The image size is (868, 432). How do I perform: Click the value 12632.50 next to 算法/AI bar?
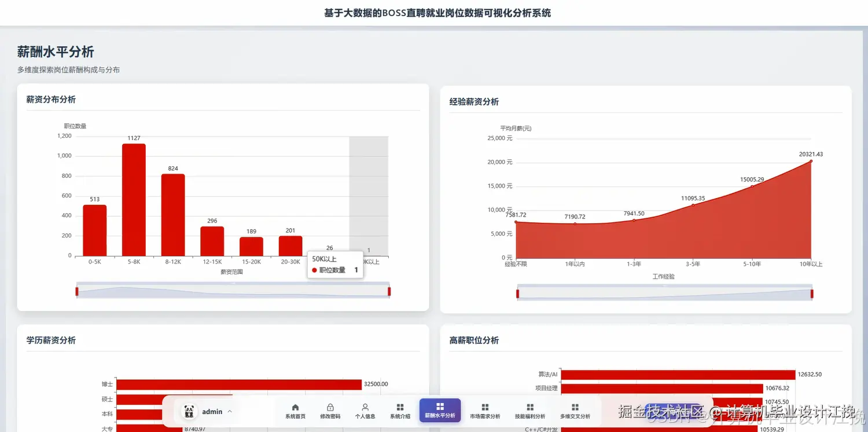tap(810, 375)
